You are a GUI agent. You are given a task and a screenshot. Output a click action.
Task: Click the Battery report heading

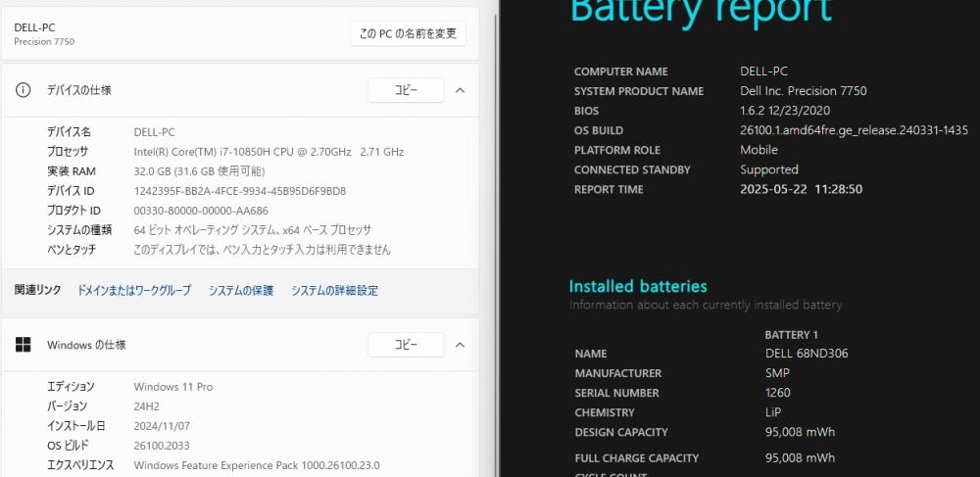(701, 11)
